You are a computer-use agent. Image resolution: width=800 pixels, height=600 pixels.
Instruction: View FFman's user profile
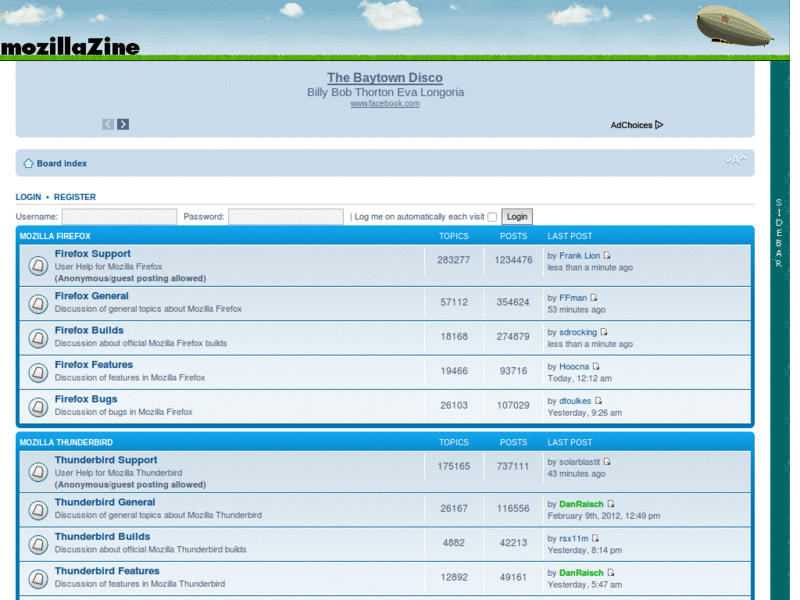coord(573,298)
